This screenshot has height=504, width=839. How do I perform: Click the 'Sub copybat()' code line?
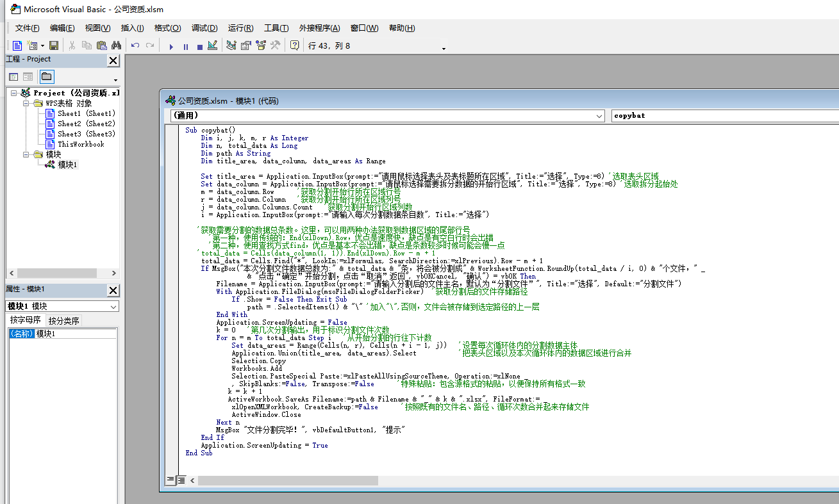pos(210,130)
